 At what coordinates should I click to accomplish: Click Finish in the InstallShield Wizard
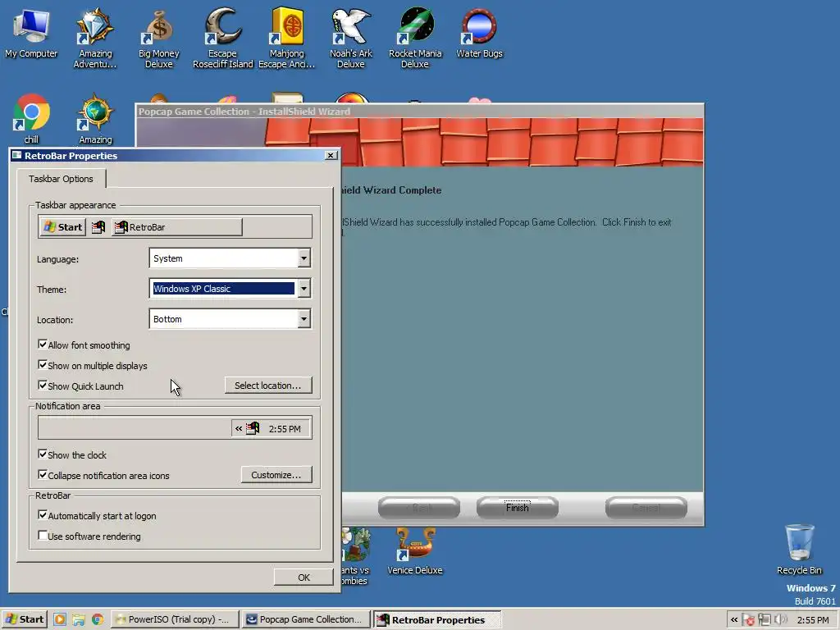(517, 507)
